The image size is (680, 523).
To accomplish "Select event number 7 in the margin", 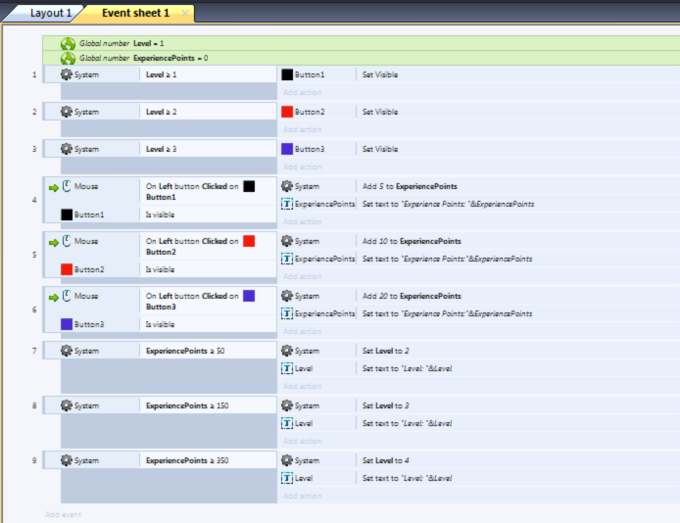I will pos(34,351).
